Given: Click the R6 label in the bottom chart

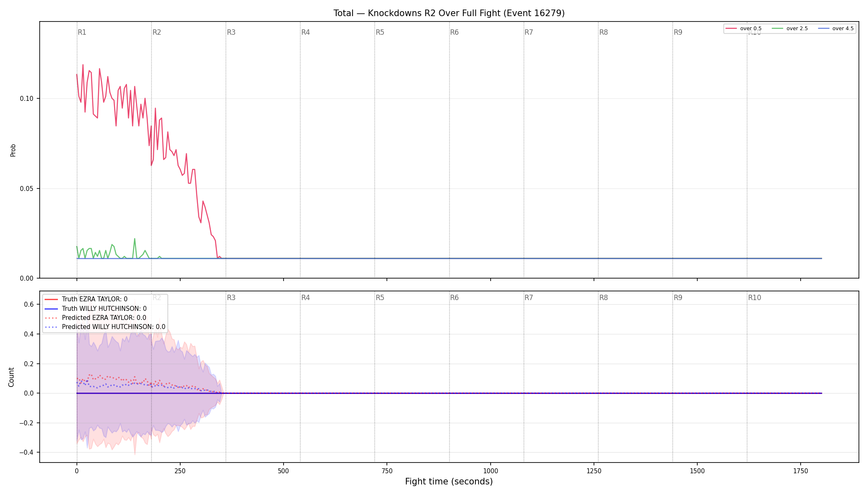Looking at the screenshot, I should [454, 298].
